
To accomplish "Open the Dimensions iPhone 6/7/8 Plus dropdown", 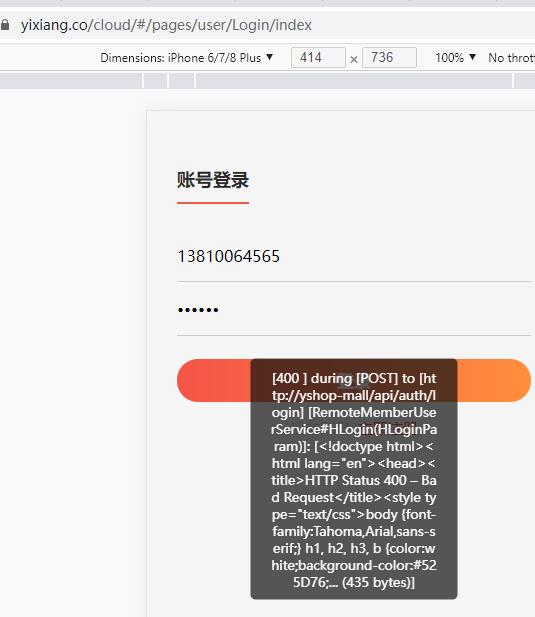I will [x=186, y=58].
